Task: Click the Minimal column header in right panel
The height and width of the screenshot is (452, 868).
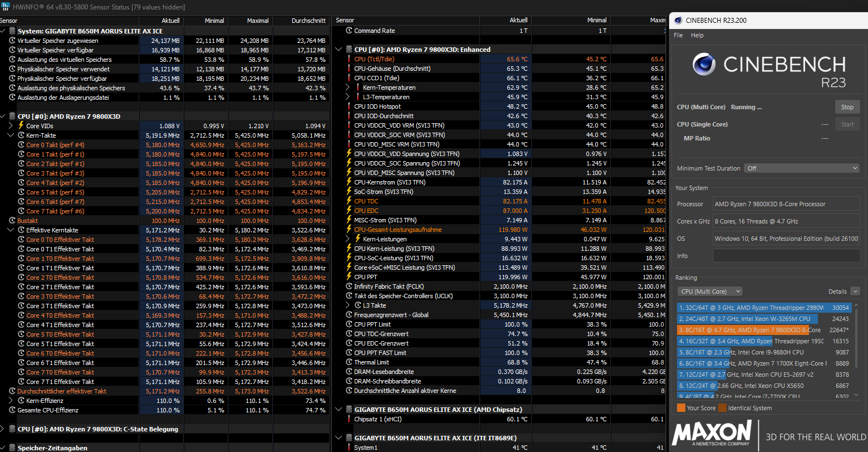Action: [572, 21]
